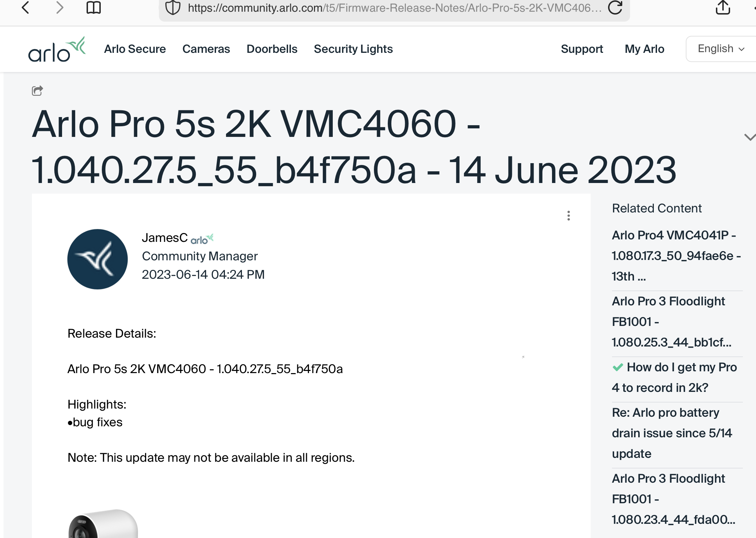Viewport: 756px width, 538px height.
Task: Click the green solved checkmark icon
Action: [x=618, y=367]
